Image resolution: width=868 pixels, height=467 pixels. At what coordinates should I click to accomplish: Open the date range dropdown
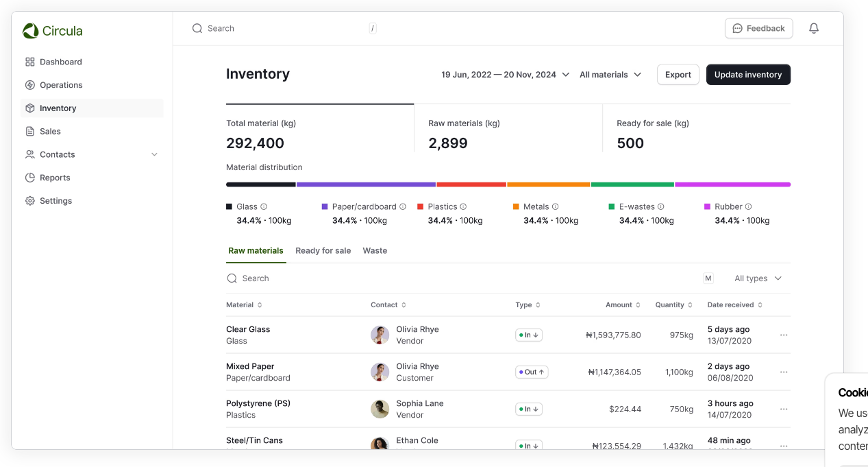(x=505, y=75)
